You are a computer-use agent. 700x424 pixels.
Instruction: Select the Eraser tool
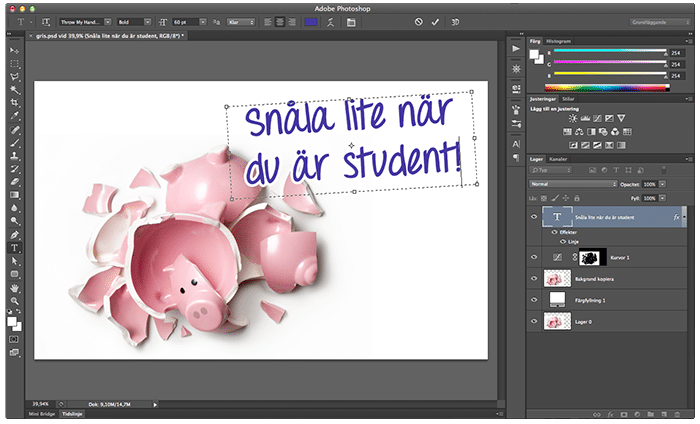tap(14, 182)
